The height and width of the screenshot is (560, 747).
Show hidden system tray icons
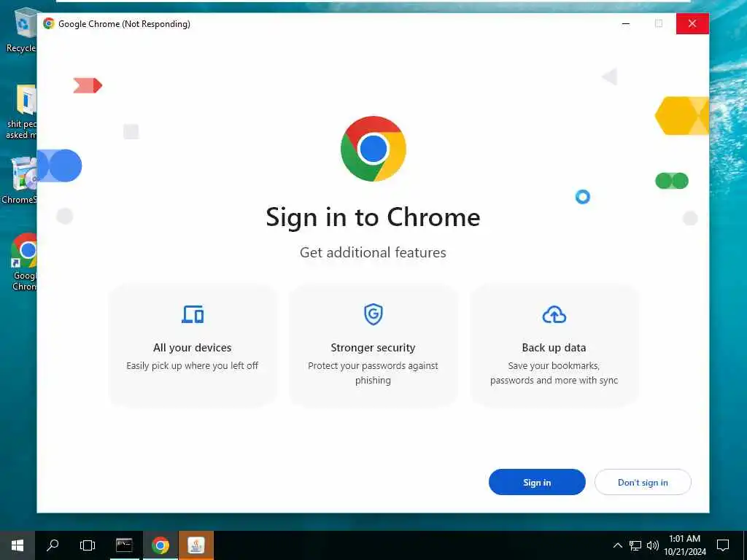pos(617,545)
